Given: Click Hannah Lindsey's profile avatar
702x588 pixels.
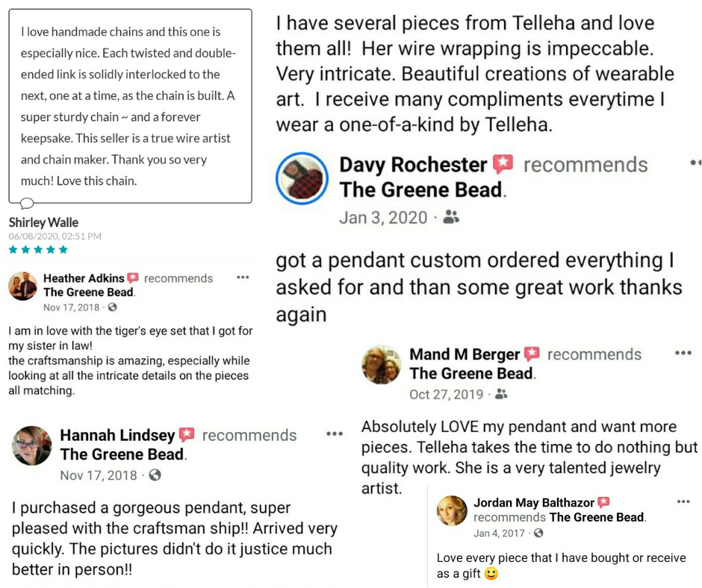Looking at the screenshot, I should 32,445.
